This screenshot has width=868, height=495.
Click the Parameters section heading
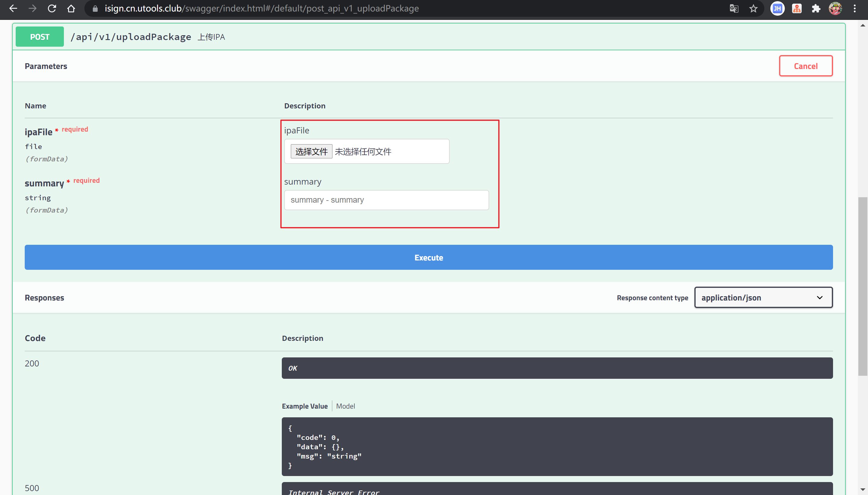(x=46, y=66)
